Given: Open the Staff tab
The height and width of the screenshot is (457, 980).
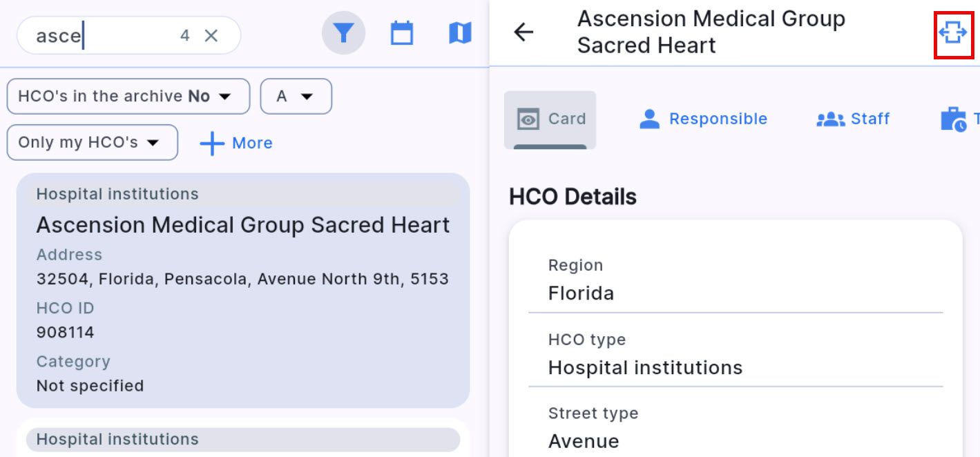Looking at the screenshot, I should pos(853,119).
